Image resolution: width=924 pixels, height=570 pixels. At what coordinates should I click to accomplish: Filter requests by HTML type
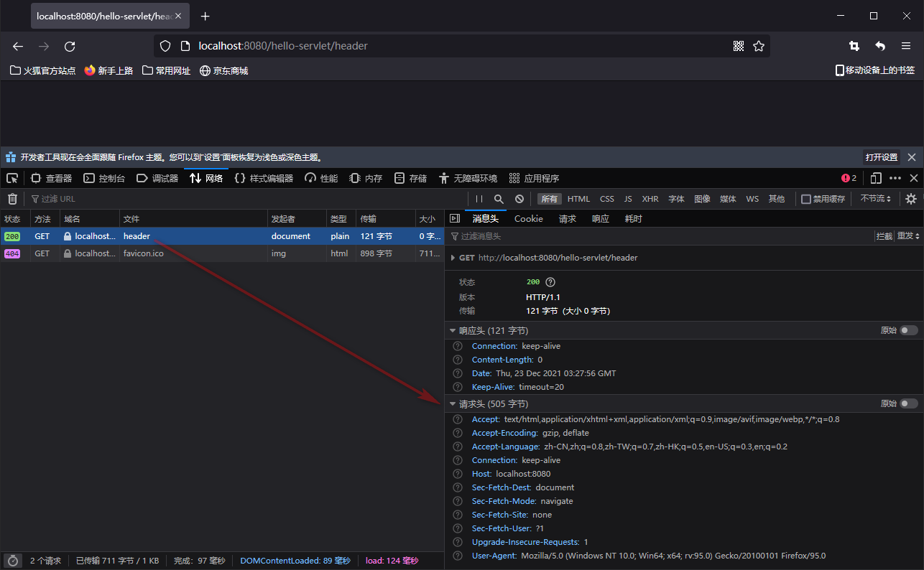578,199
